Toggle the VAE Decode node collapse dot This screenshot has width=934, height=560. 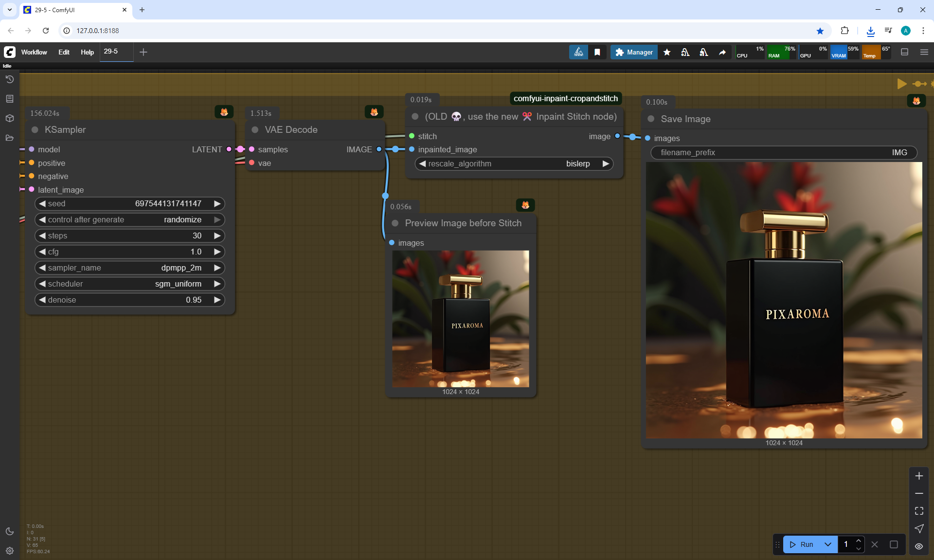255,130
